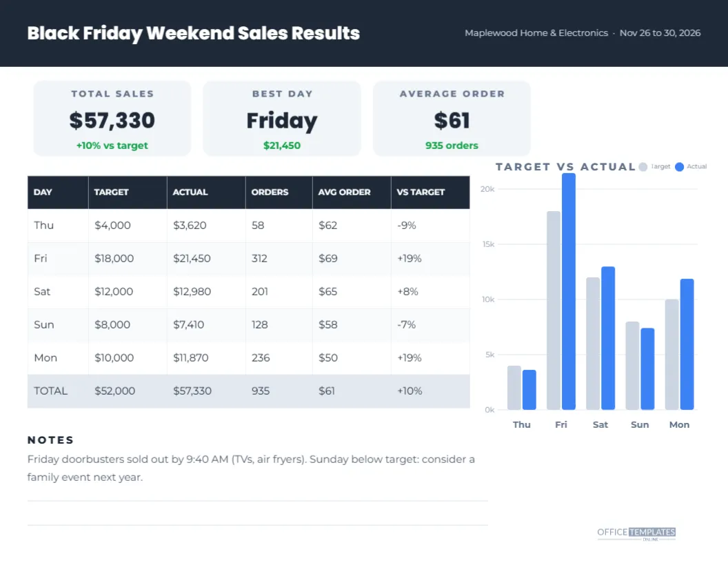Click the Friday target gray bar
The image size is (728, 563).
pyautogui.click(x=554, y=310)
